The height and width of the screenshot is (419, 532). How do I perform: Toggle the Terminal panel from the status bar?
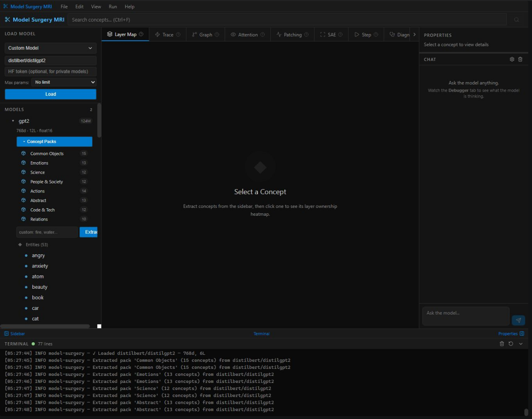261,334
